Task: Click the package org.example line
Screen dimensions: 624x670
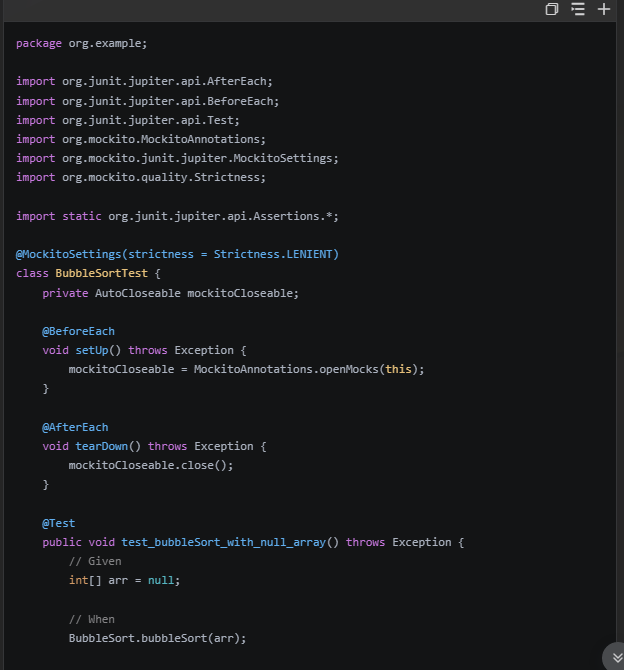Action: tap(81, 43)
